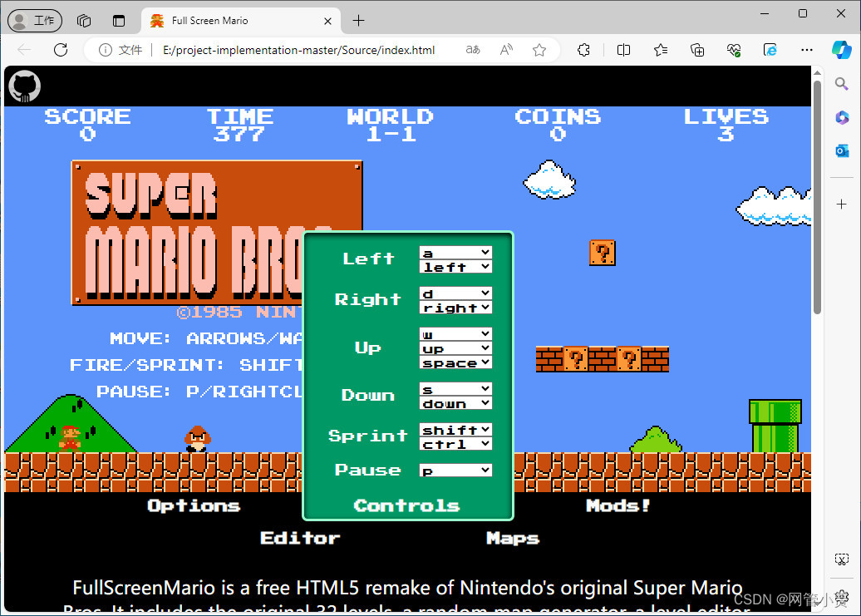Expand Right key dropdown showing 'd'
861x616 pixels.
coord(455,293)
